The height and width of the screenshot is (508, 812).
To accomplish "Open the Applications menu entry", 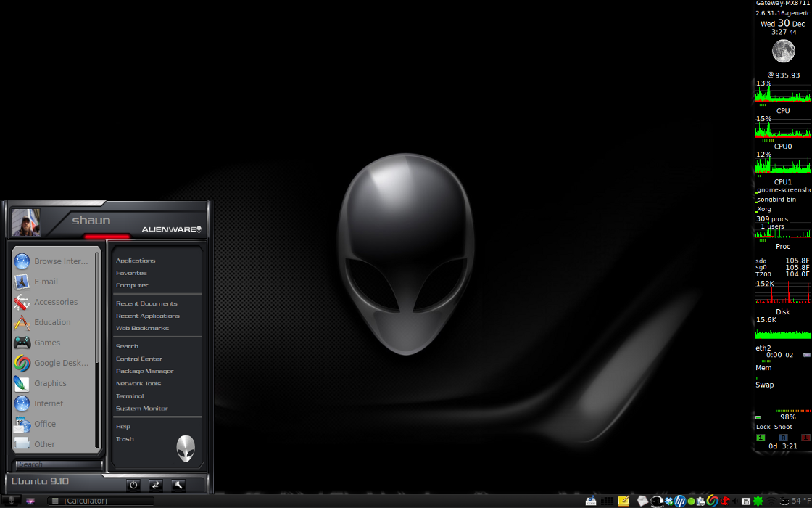I will (136, 261).
